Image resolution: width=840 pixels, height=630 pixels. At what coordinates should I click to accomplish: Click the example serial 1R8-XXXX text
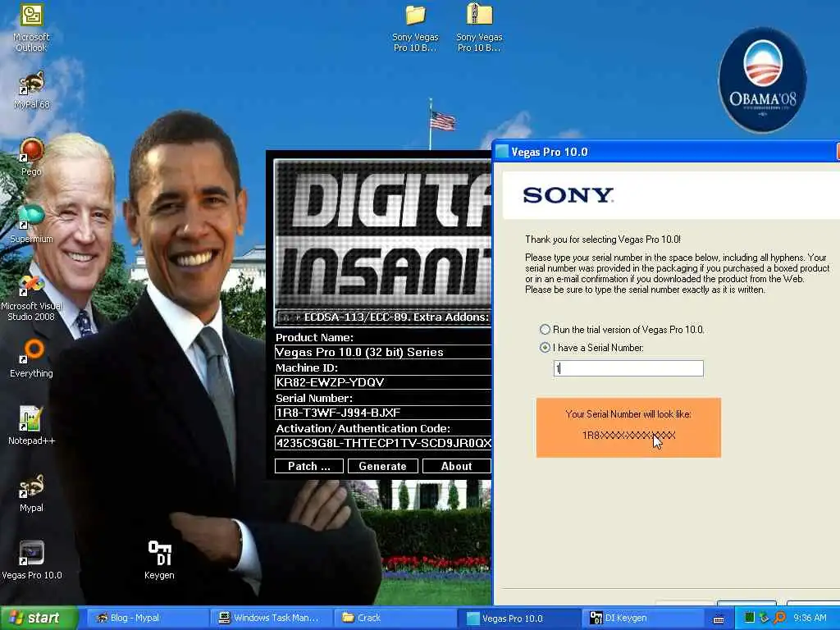tap(628, 435)
